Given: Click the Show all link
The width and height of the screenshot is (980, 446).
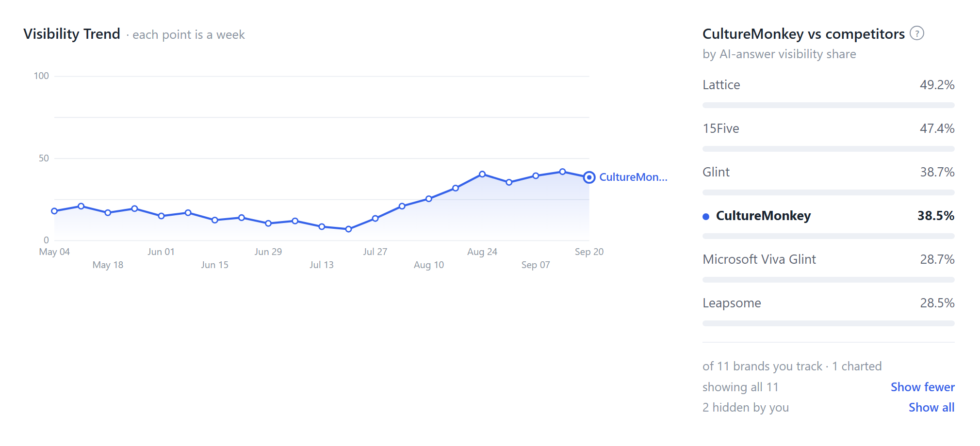Looking at the screenshot, I should (x=931, y=407).
